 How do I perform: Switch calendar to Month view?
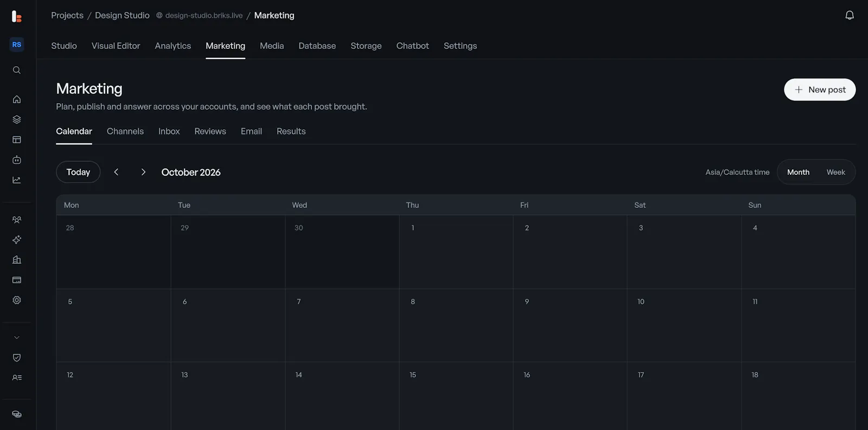[x=798, y=172]
